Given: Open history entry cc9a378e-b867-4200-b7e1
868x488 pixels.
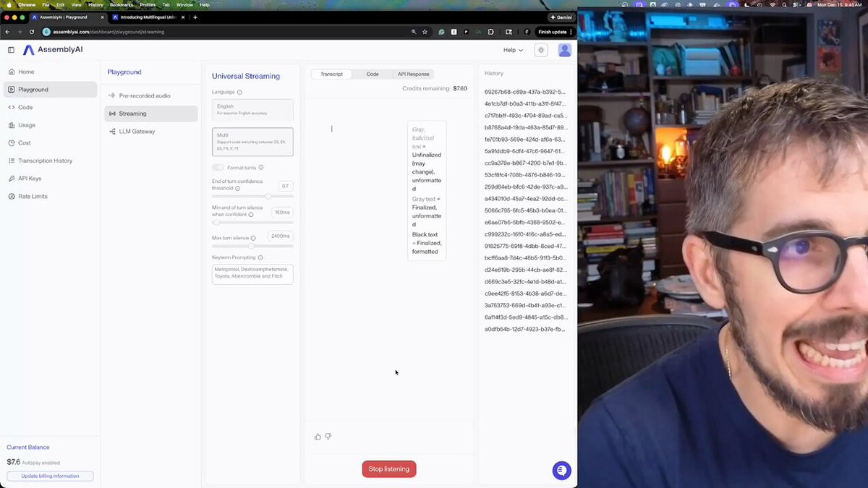Looking at the screenshot, I should (x=525, y=163).
